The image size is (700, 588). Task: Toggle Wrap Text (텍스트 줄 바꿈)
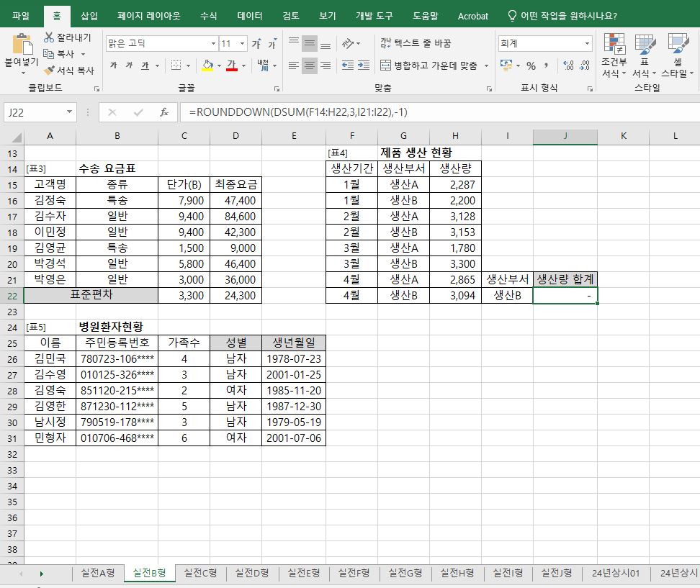[416, 44]
